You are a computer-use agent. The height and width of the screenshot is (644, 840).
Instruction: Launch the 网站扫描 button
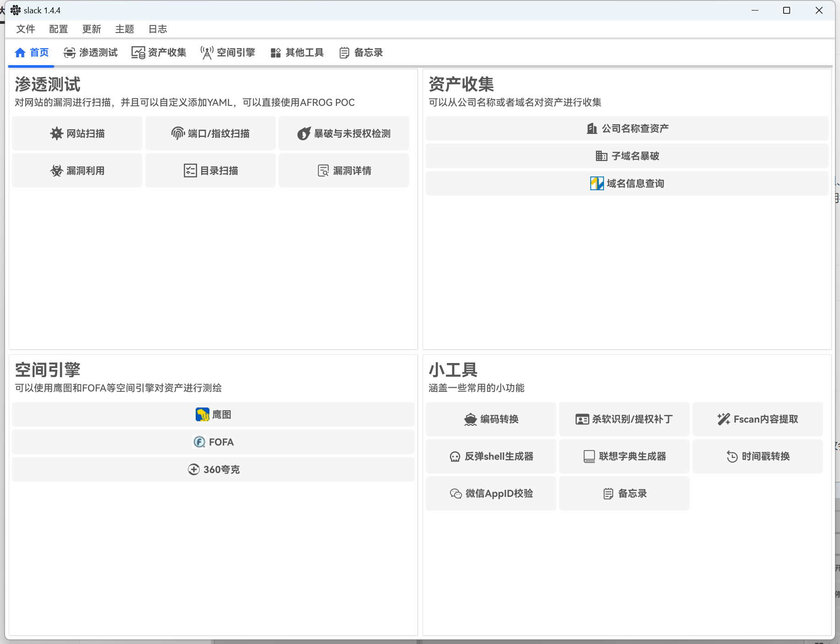click(77, 133)
